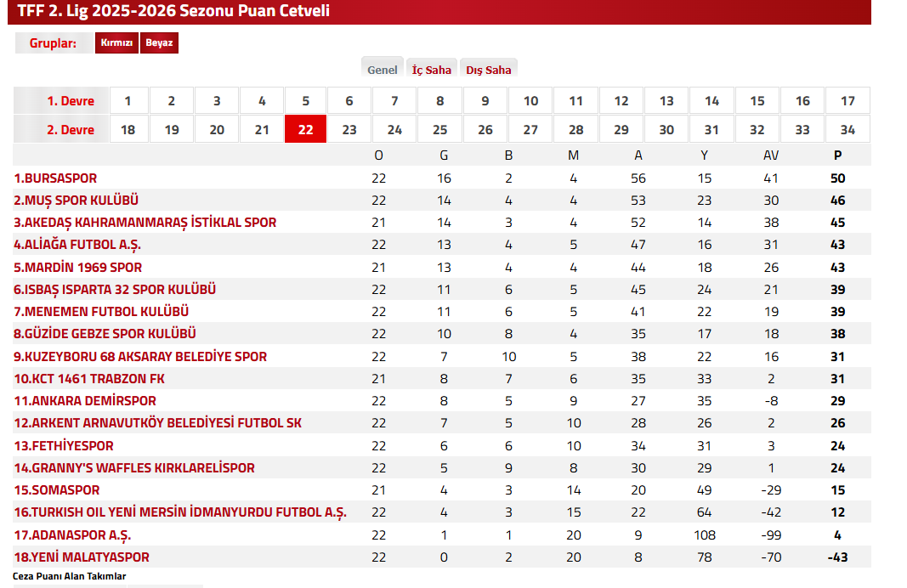Open Aliağa Futbol A.Ş. team page

pos(77,245)
